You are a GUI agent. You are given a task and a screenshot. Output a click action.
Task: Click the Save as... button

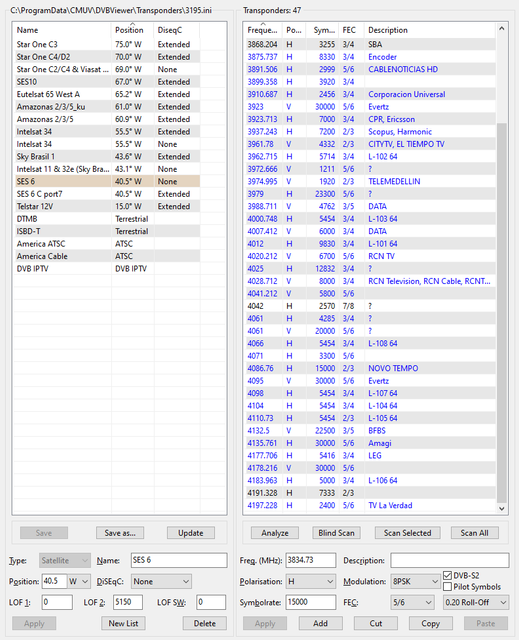[x=120, y=533]
